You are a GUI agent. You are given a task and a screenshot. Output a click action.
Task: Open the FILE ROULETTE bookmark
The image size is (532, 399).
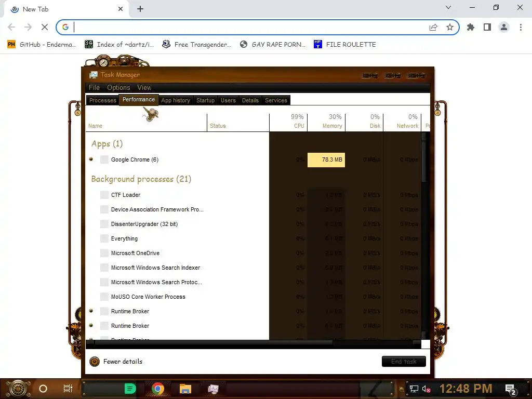pyautogui.click(x=345, y=45)
